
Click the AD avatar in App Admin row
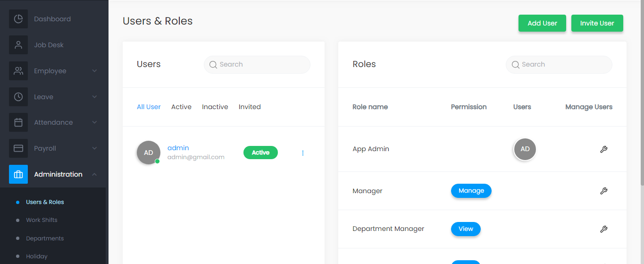point(525,149)
